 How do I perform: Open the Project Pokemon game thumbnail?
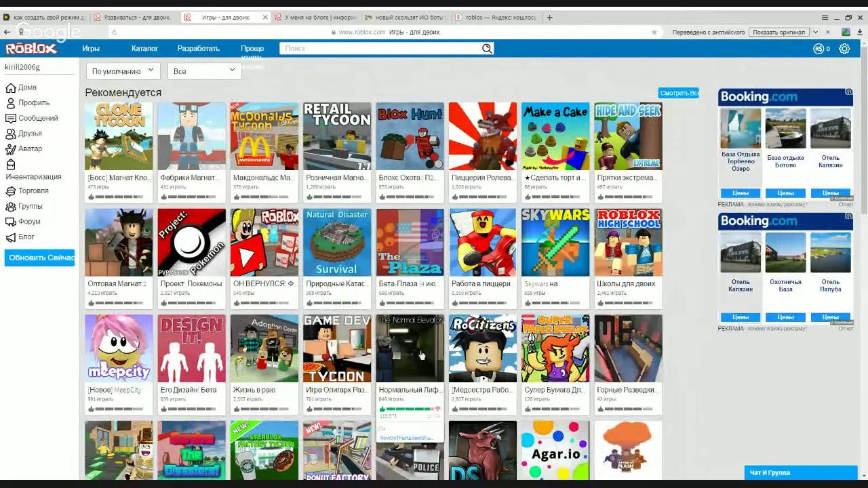pos(192,243)
